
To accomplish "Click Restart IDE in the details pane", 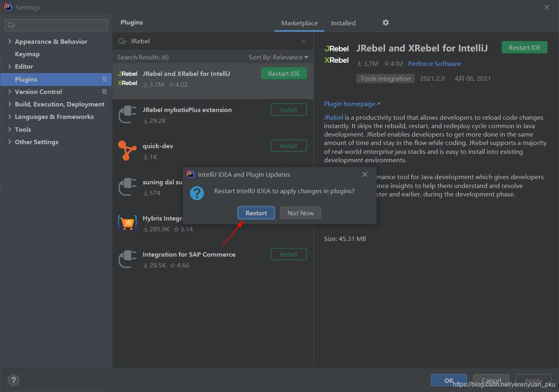I will pos(524,47).
